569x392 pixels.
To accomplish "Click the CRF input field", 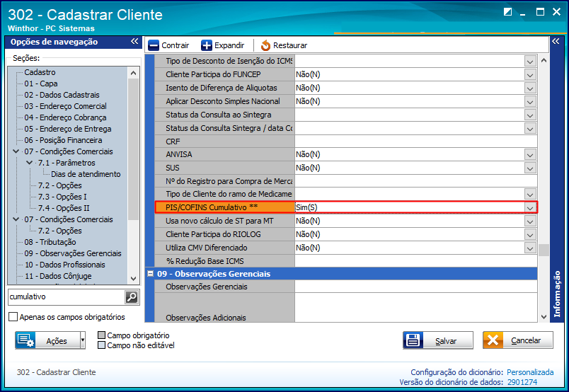I will [x=416, y=142].
